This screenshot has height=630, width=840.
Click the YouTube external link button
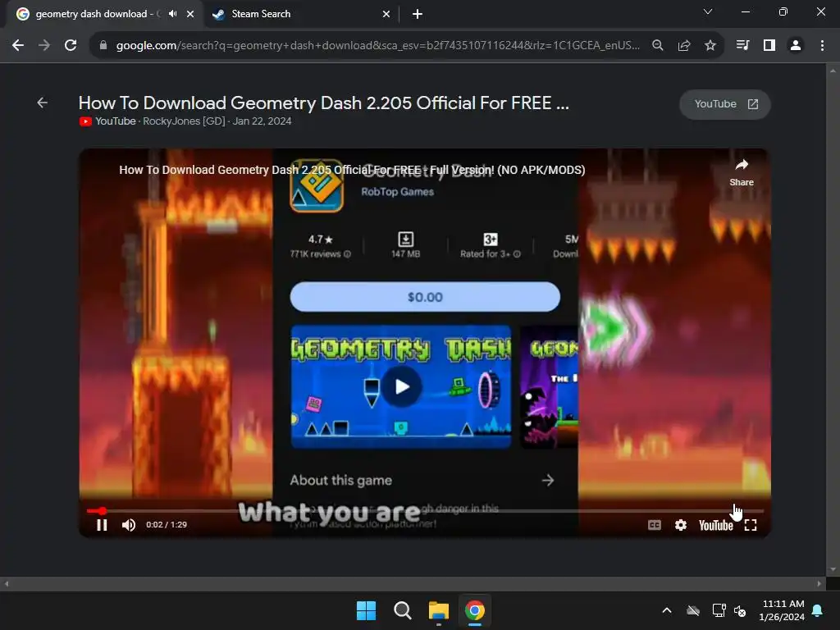pos(725,104)
